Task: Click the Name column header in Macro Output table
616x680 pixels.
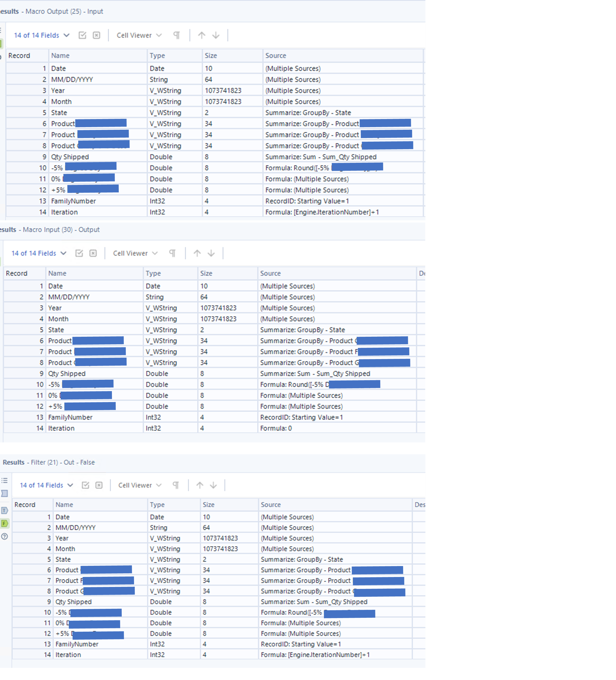Action: [60, 56]
